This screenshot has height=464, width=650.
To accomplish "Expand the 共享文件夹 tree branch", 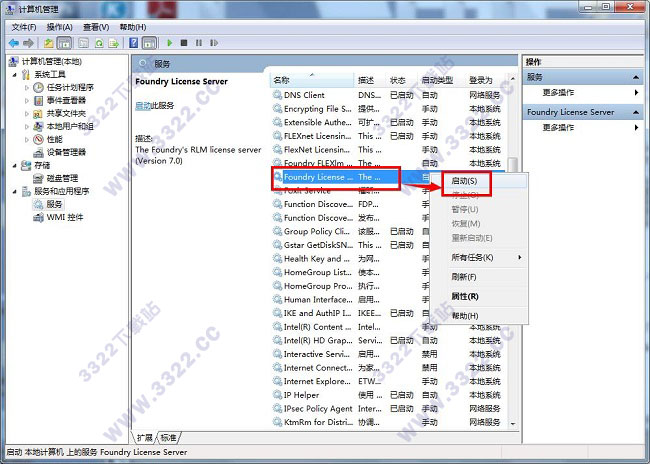I will pos(27,113).
